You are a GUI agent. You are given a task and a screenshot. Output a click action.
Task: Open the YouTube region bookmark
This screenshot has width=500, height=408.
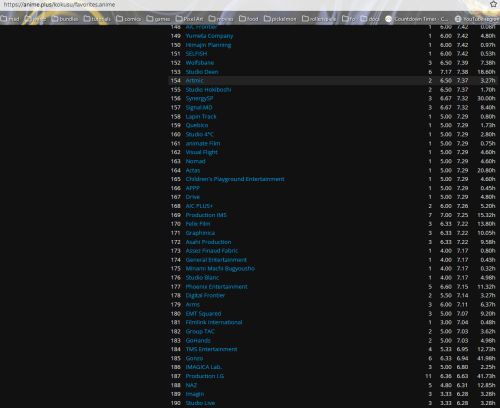477,19
